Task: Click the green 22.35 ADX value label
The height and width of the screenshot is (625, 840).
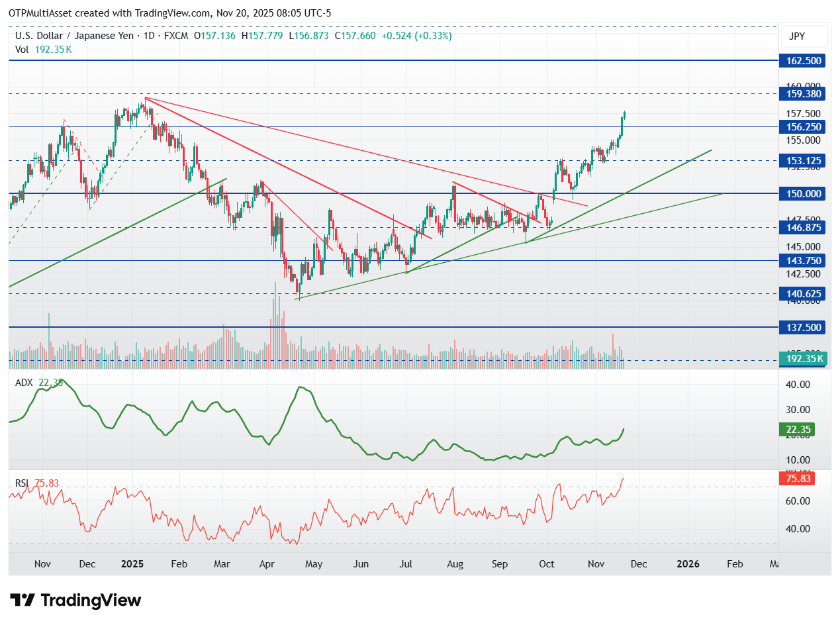Action: (x=798, y=430)
